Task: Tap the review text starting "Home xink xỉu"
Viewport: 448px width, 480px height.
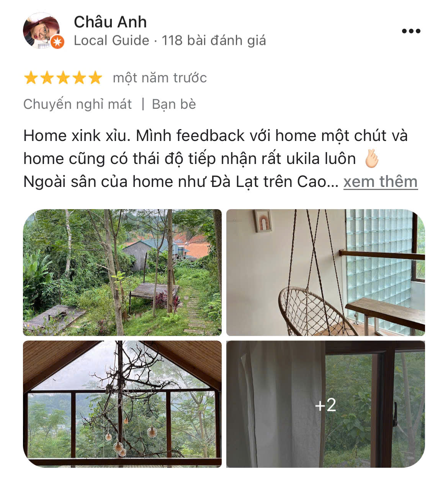Action: (x=216, y=159)
